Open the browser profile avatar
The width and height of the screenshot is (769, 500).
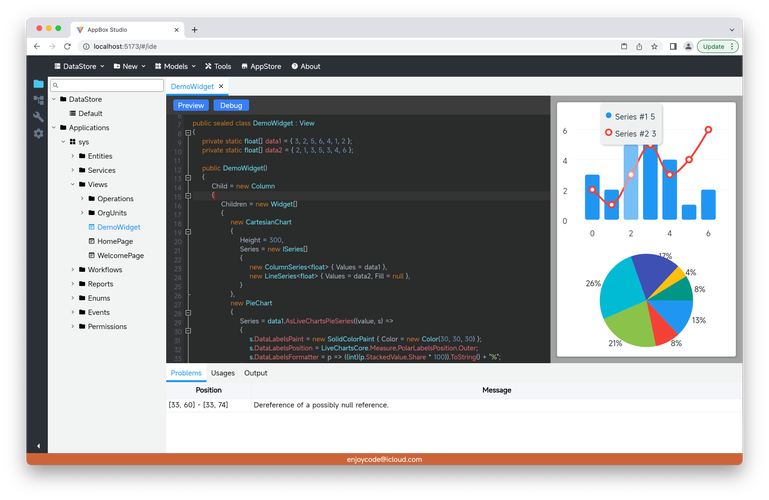click(688, 46)
